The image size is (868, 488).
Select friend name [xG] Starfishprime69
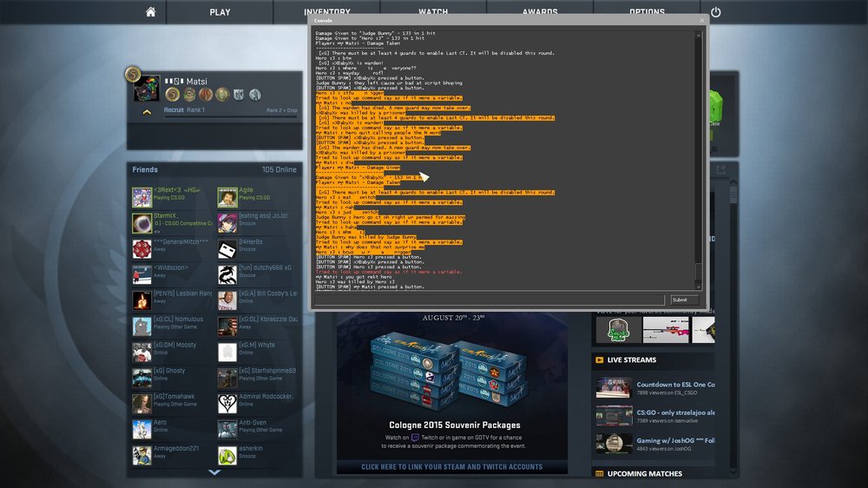tap(267, 371)
